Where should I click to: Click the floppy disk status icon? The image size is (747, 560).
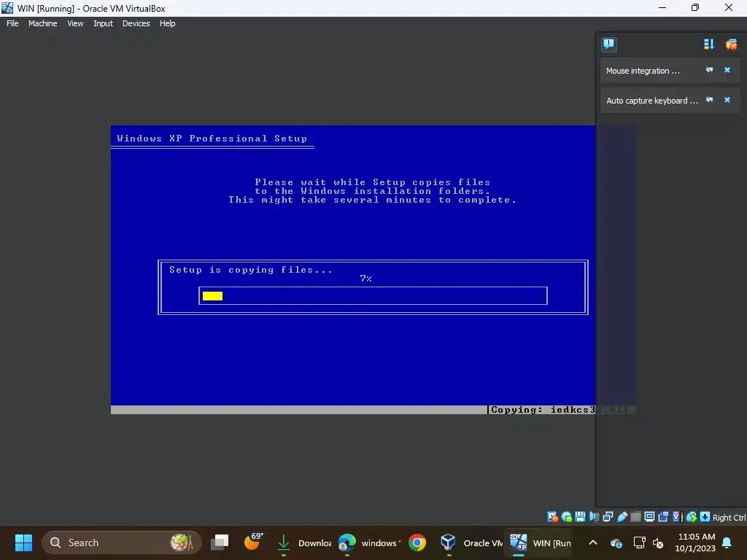[x=580, y=517]
